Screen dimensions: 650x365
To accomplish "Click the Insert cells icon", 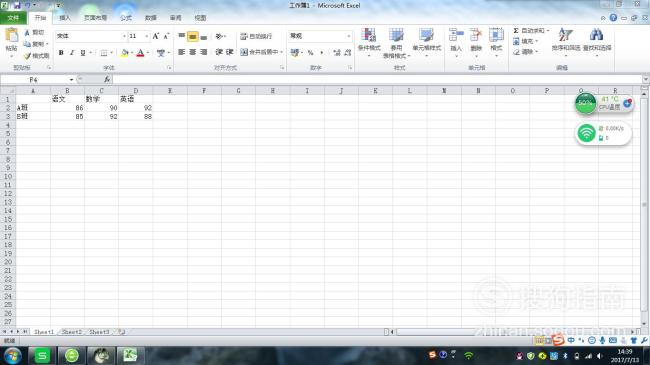I will click(x=456, y=35).
